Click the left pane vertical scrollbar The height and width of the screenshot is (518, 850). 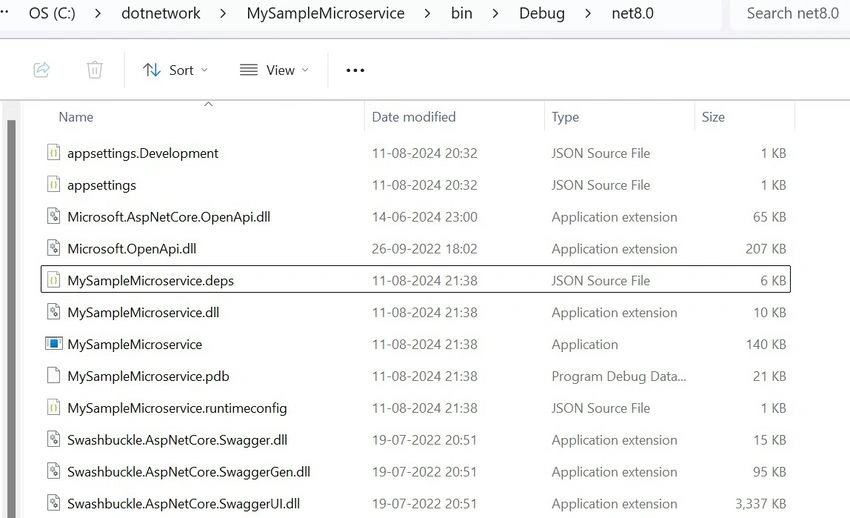tap(11, 319)
